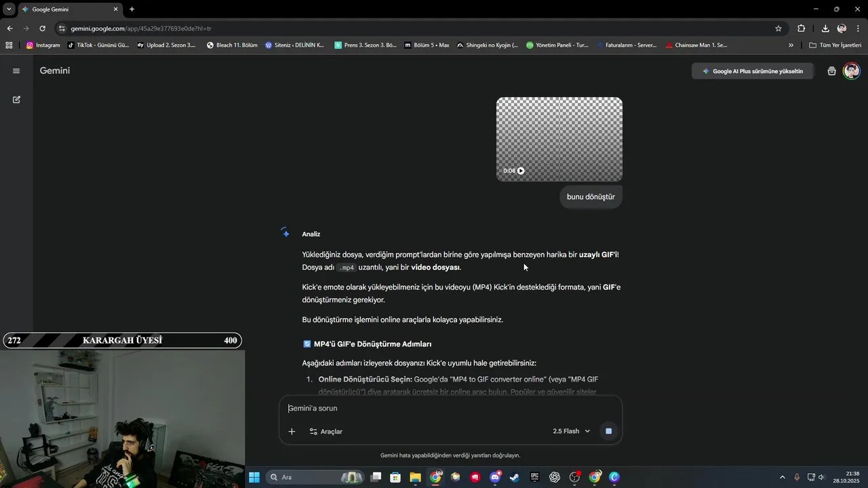Screen dimensions: 868x488
Task: Open the "Bölüm 5 • Max" bookmark
Action: pyautogui.click(x=427, y=45)
